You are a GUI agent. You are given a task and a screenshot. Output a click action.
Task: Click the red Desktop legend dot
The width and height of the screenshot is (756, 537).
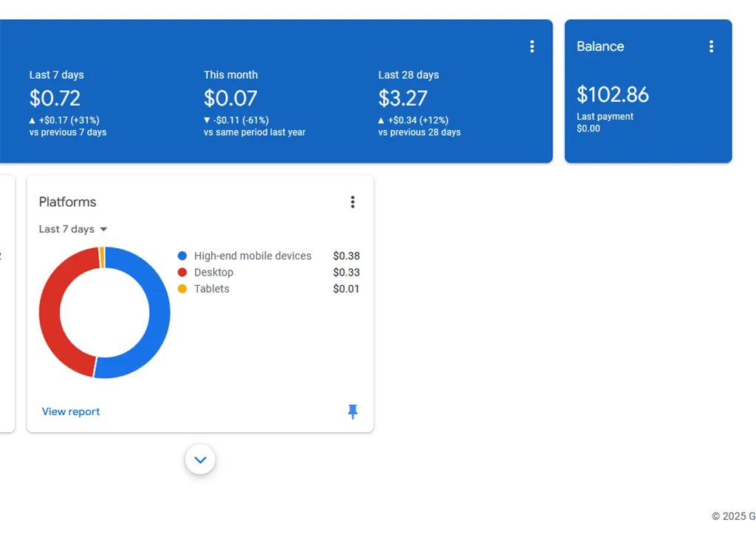click(182, 272)
